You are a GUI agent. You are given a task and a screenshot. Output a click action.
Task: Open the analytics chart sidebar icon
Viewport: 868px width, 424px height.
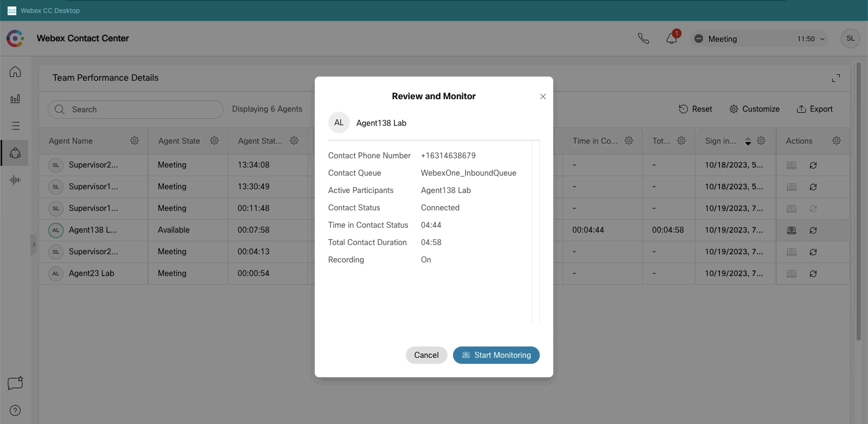[x=15, y=99]
